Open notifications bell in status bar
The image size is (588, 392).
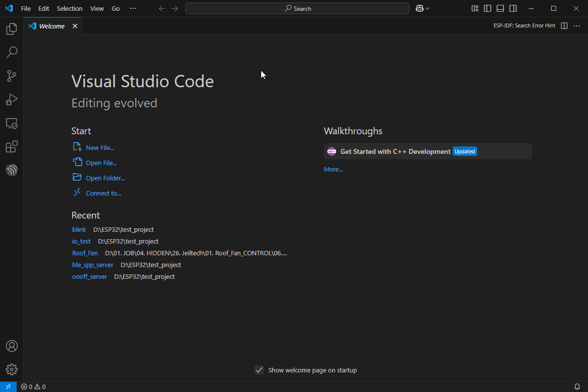click(x=577, y=387)
